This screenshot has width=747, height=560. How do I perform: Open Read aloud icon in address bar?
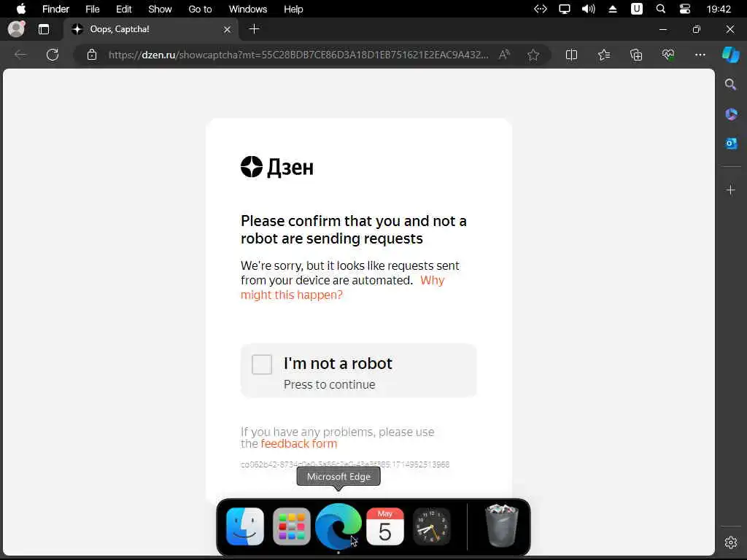504,55
